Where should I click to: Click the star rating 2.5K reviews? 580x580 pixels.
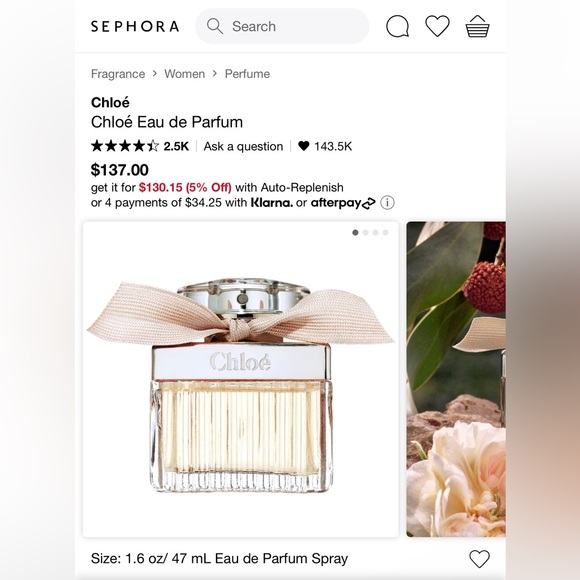pyautogui.click(x=140, y=146)
